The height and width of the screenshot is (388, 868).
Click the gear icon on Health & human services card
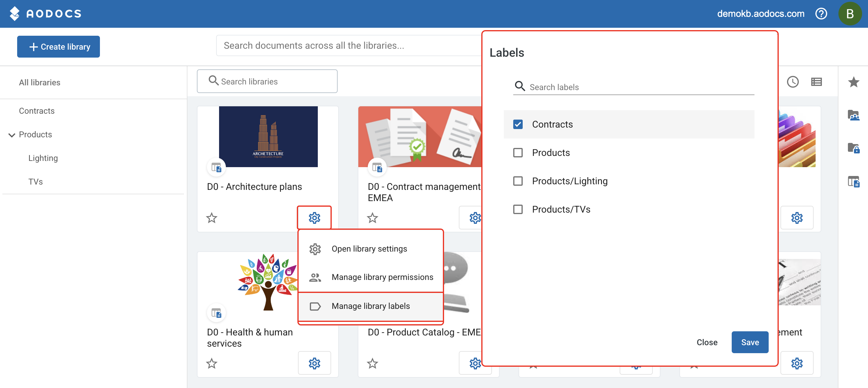coord(314,363)
